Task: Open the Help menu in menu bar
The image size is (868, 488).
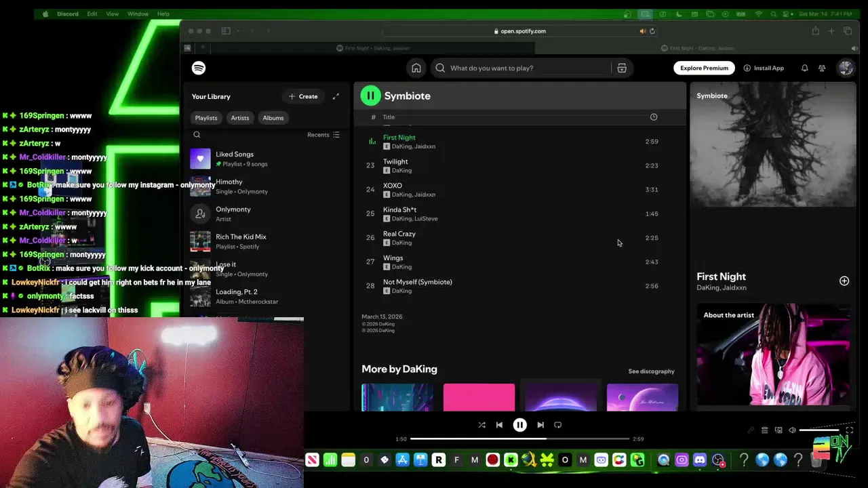Action: pyautogui.click(x=163, y=14)
